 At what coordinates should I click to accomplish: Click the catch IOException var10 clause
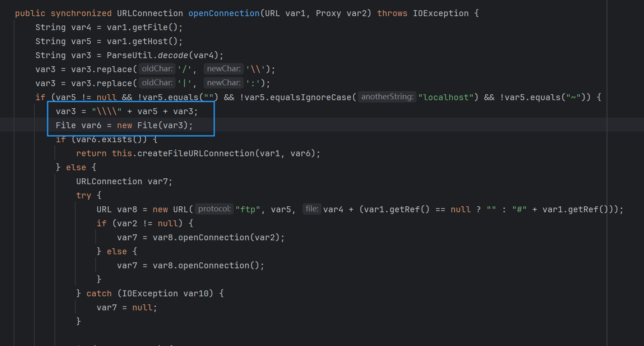[x=149, y=293]
